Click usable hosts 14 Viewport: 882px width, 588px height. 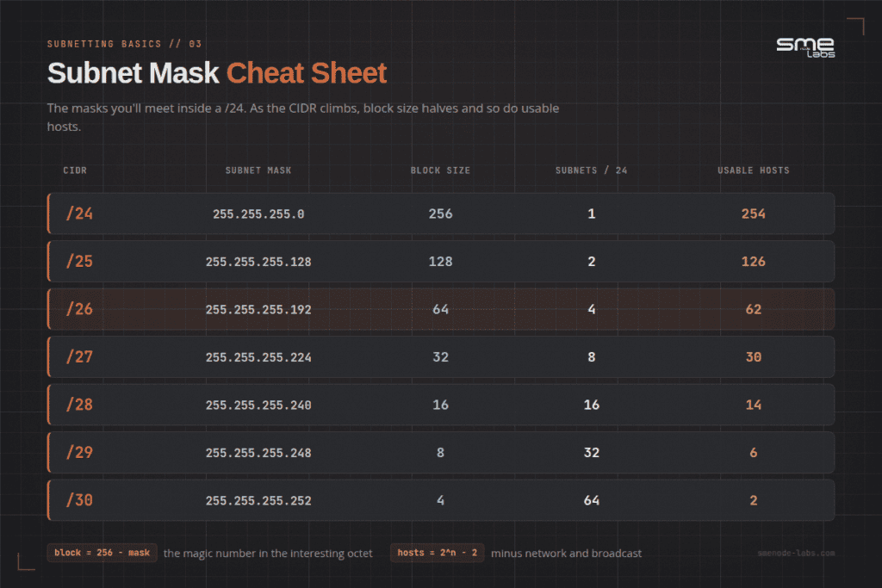tap(753, 405)
